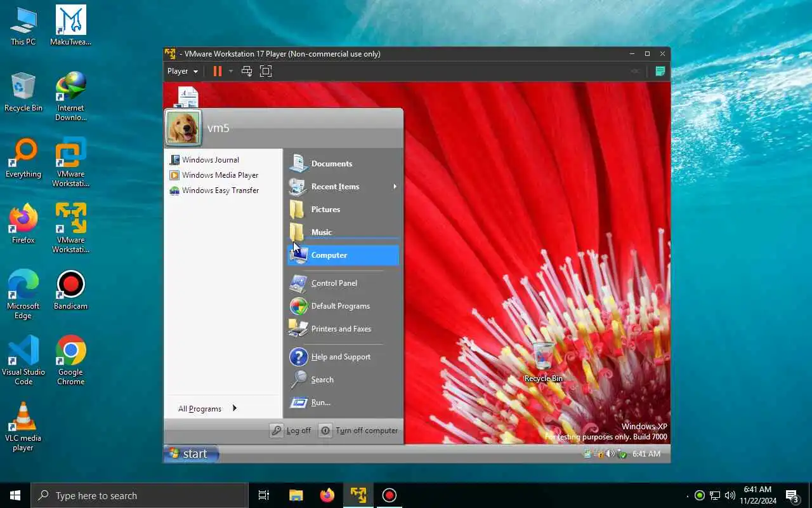
Task: Open the Run... dialog
Action: coord(343,403)
